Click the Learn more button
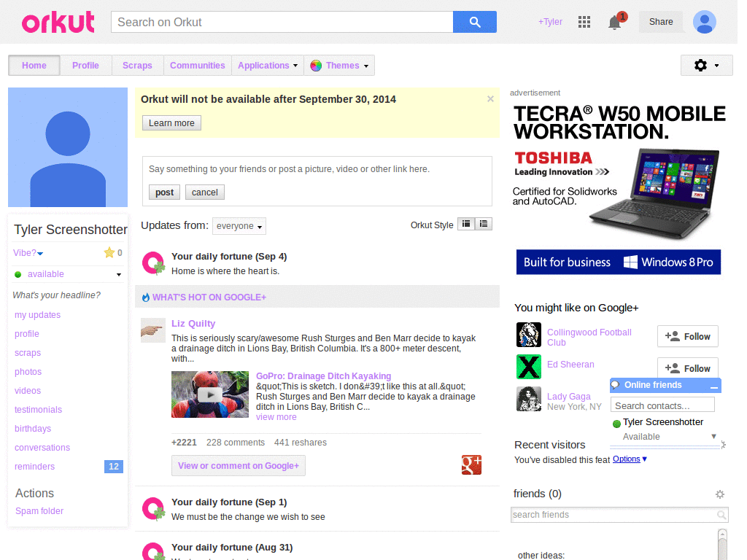 [171, 122]
